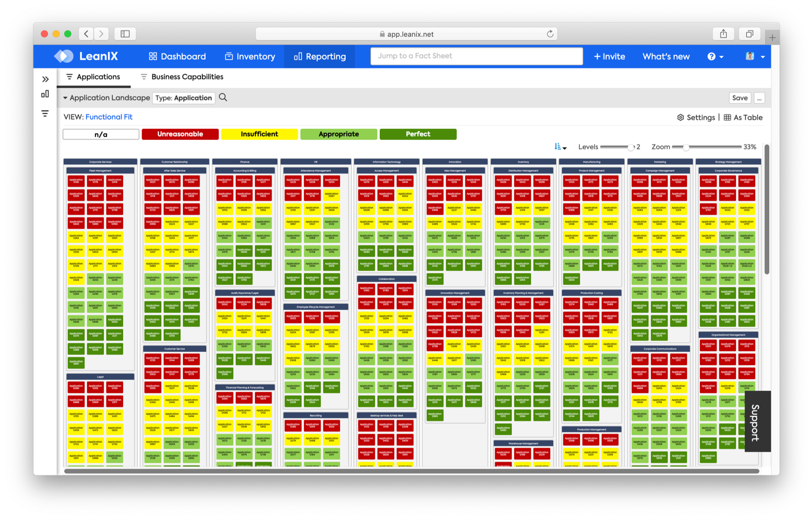Toggle the Safari sidebar view
The height and width of the screenshot is (518, 812).
(125, 34)
